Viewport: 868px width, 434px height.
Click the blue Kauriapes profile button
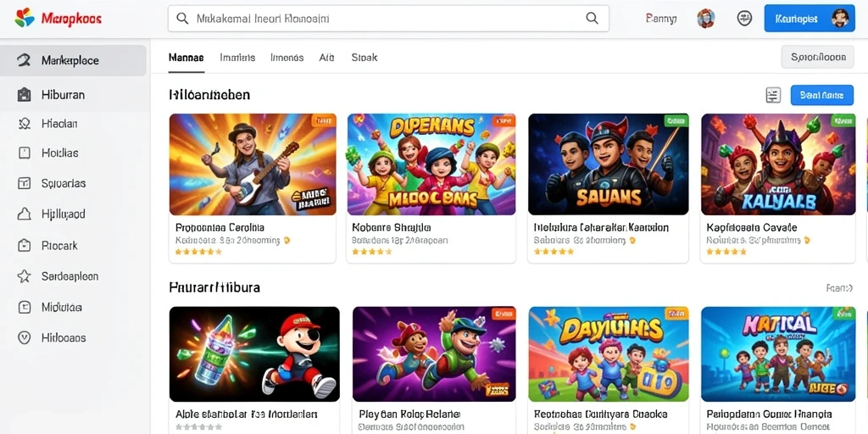tap(810, 19)
